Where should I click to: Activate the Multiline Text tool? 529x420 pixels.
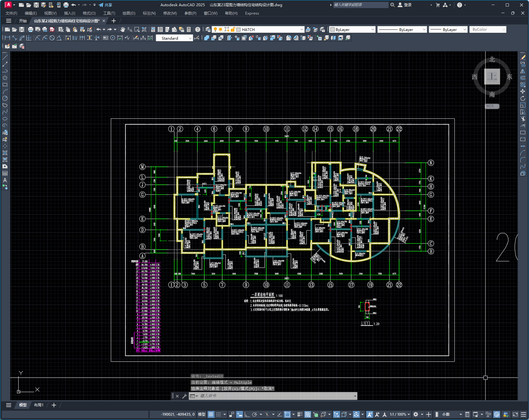[5, 180]
